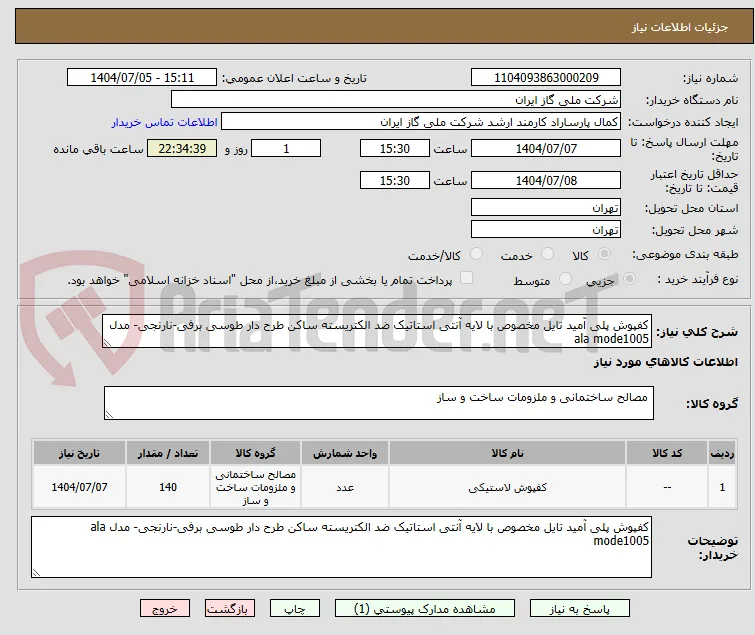Click the delivery province تهران field
The image size is (755, 635).
tap(546, 207)
